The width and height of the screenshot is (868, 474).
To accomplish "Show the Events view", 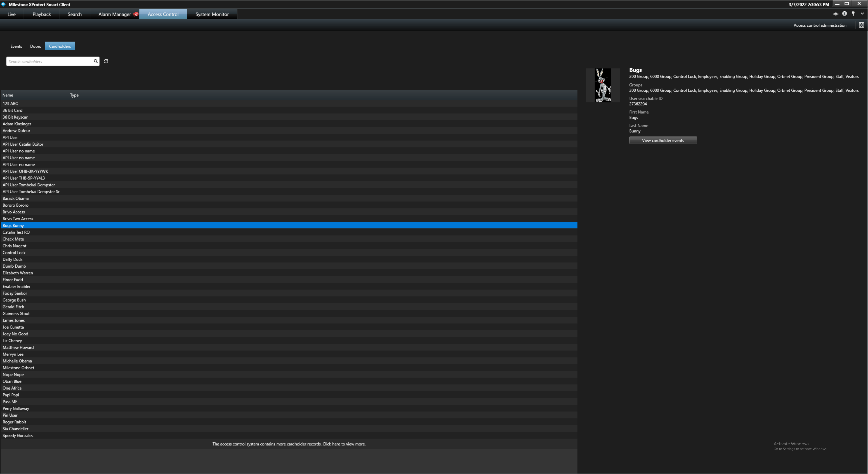I will [x=16, y=47].
